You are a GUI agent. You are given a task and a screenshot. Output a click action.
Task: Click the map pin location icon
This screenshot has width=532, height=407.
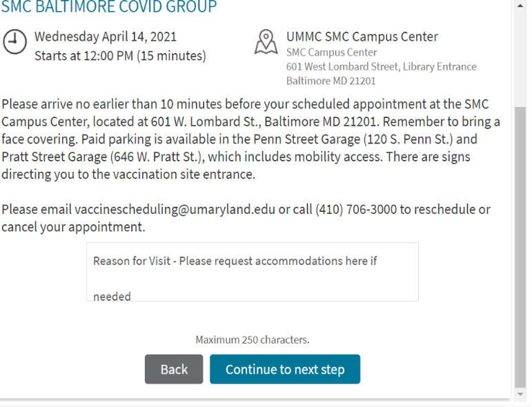(x=266, y=42)
